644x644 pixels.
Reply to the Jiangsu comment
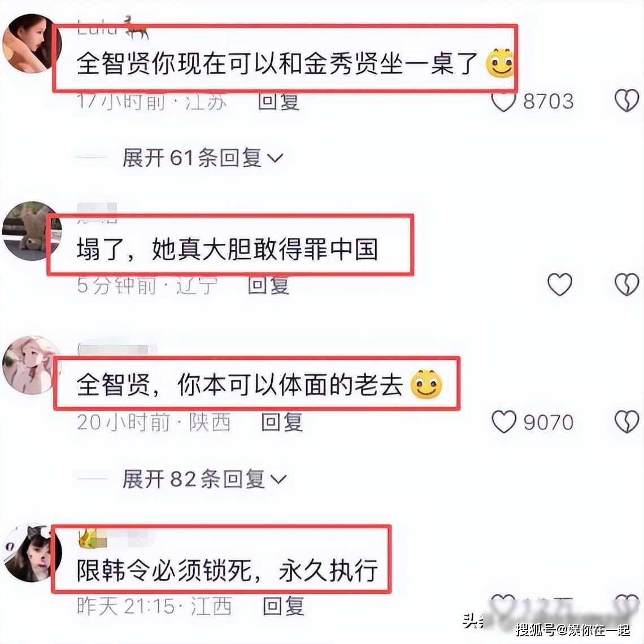(x=279, y=102)
